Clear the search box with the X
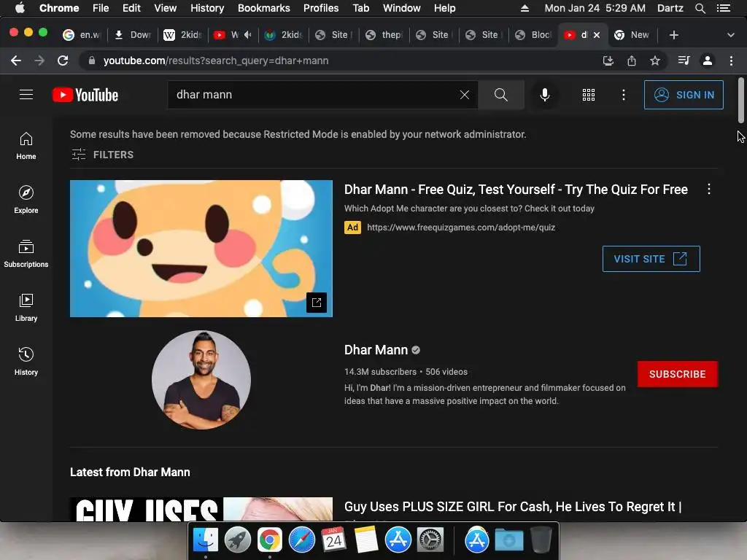 (x=465, y=95)
